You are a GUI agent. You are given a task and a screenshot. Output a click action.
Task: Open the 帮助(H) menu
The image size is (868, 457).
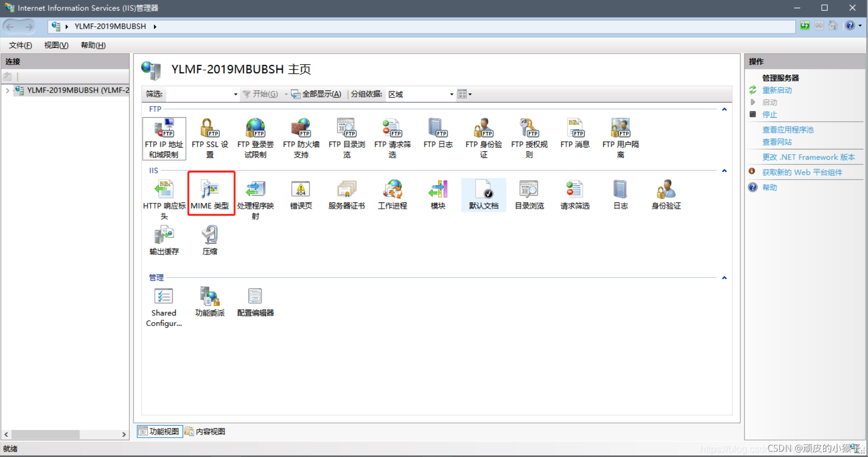coord(93,45)
